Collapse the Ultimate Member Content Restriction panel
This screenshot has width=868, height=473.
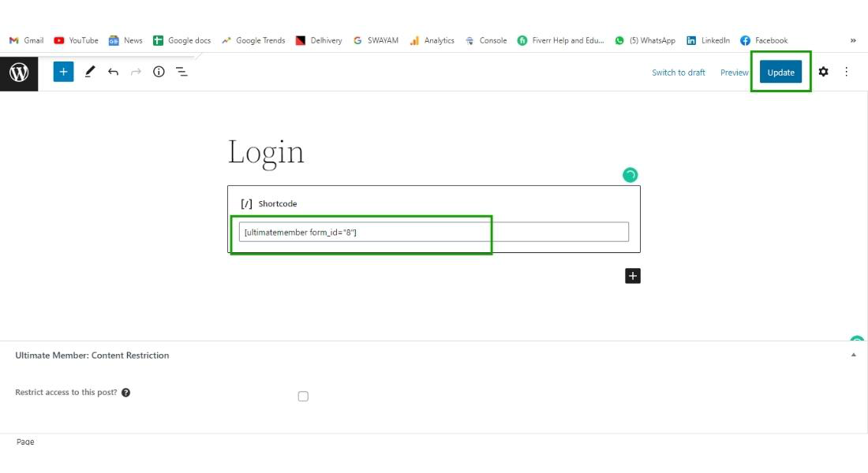pos(853,356)
